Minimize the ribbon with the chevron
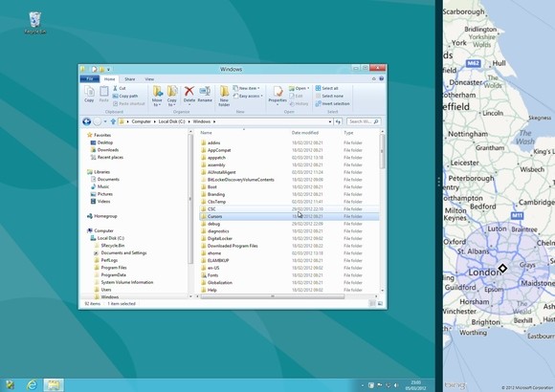Viewport: 555px width, 392px height. point(374,78)
